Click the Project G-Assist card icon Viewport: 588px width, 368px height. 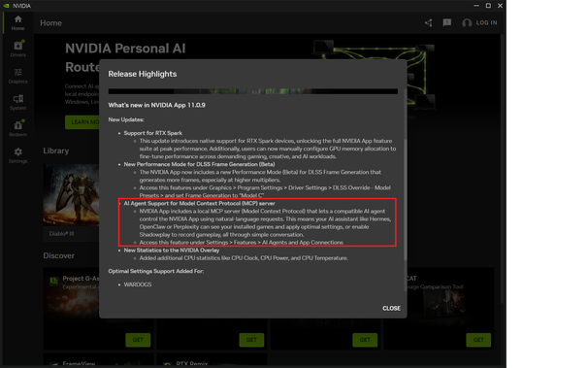click(x=54, y=281)
